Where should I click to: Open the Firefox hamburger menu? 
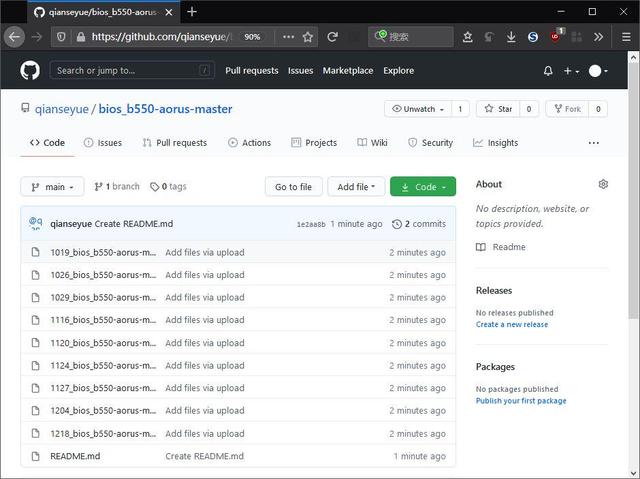point(626,37)
